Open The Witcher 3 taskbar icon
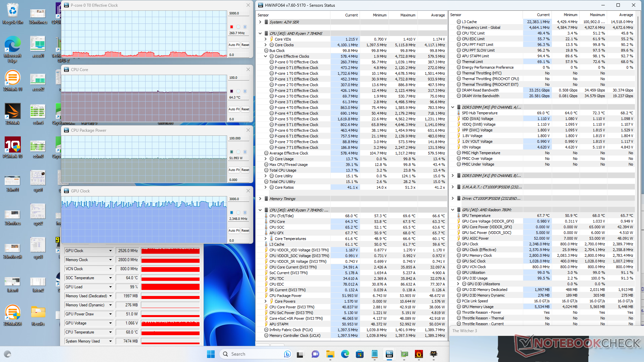 434,354
